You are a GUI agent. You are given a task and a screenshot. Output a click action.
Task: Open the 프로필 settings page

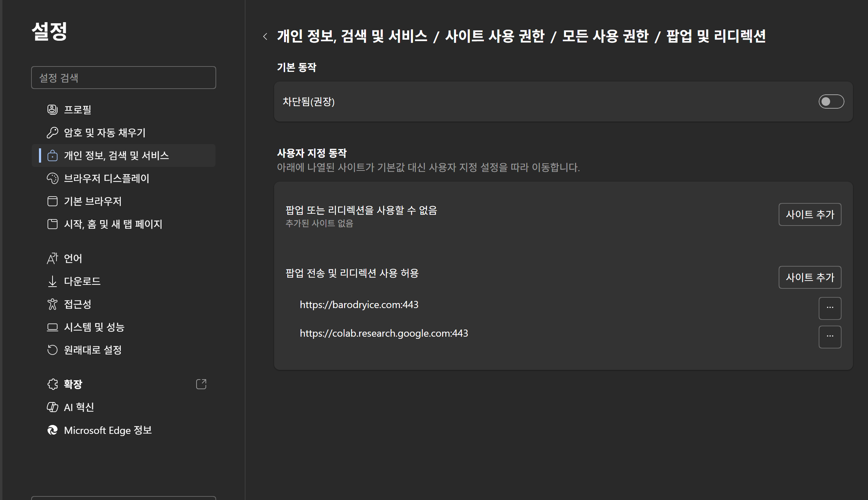[124, 110]
